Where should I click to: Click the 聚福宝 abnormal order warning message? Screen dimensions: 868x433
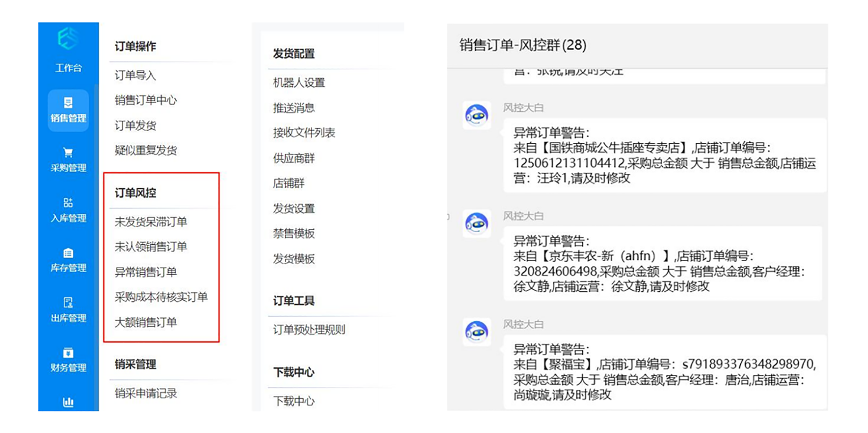(x=664, y=372)
